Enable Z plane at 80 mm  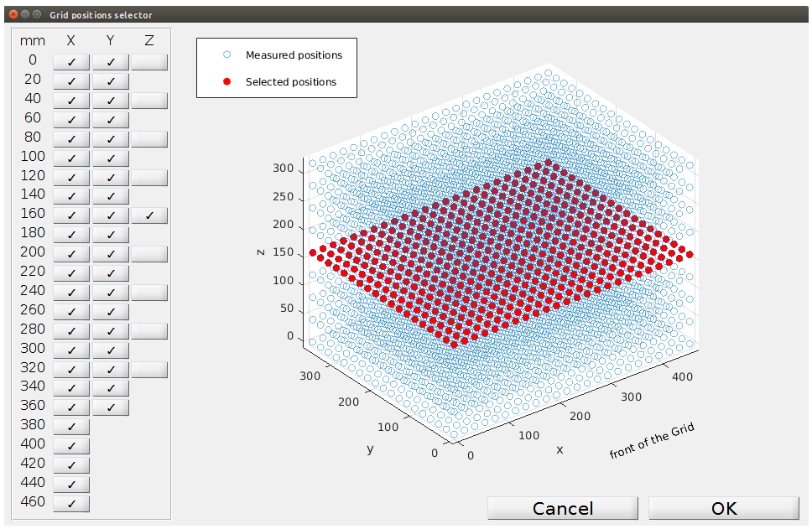tap(149, 138)
